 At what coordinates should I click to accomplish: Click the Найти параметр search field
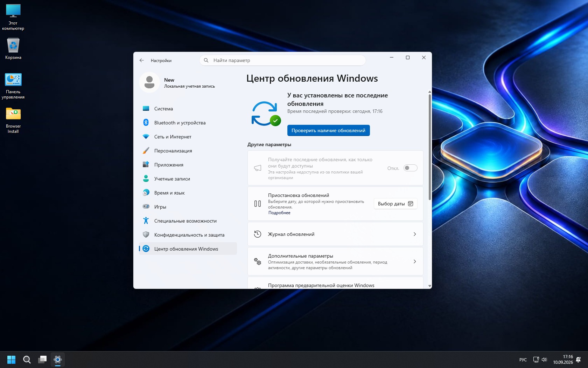click(282, 60)
